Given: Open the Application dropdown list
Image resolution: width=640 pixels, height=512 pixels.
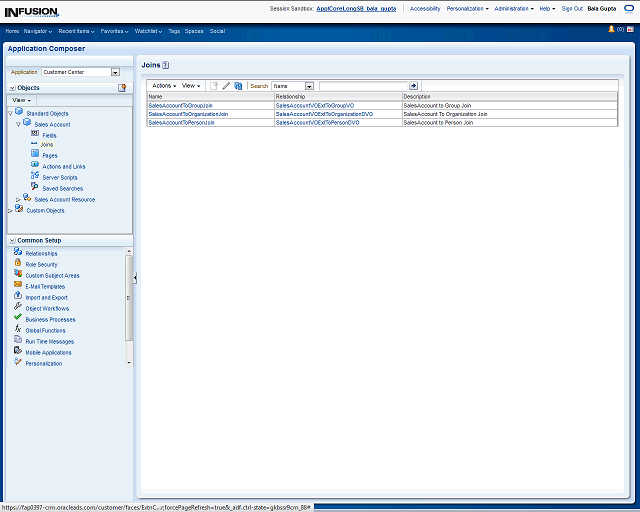Looking at the screenshot, I should point(115,72).
